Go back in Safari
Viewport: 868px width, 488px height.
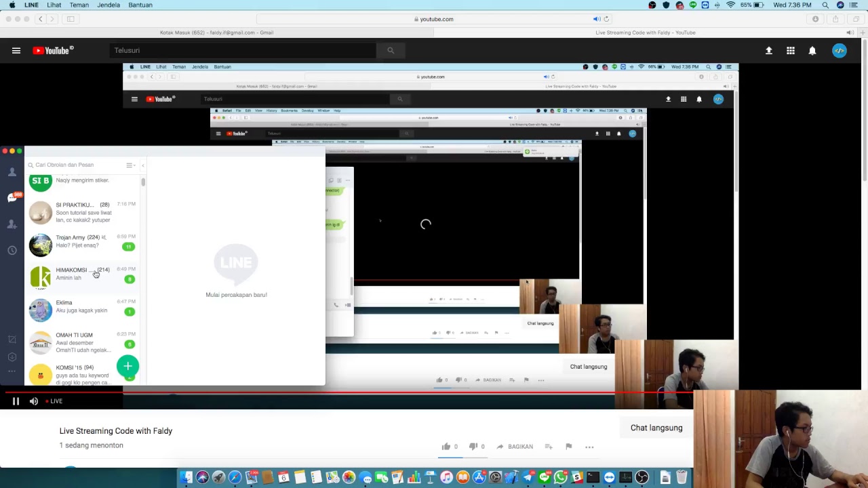click(41, 19)
